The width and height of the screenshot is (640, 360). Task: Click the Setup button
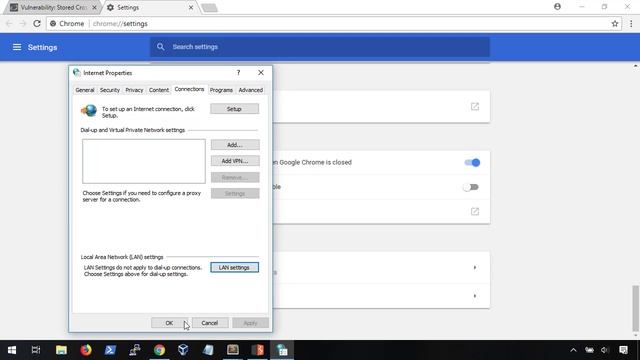click(234, 109)
